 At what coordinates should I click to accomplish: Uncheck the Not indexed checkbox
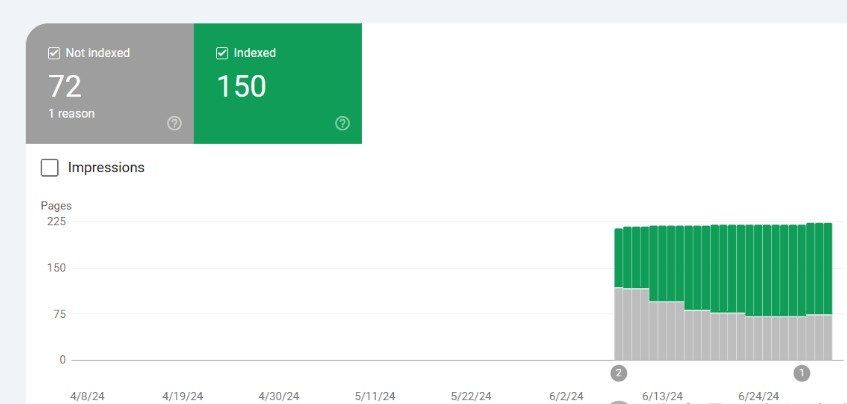pos(53,53)
